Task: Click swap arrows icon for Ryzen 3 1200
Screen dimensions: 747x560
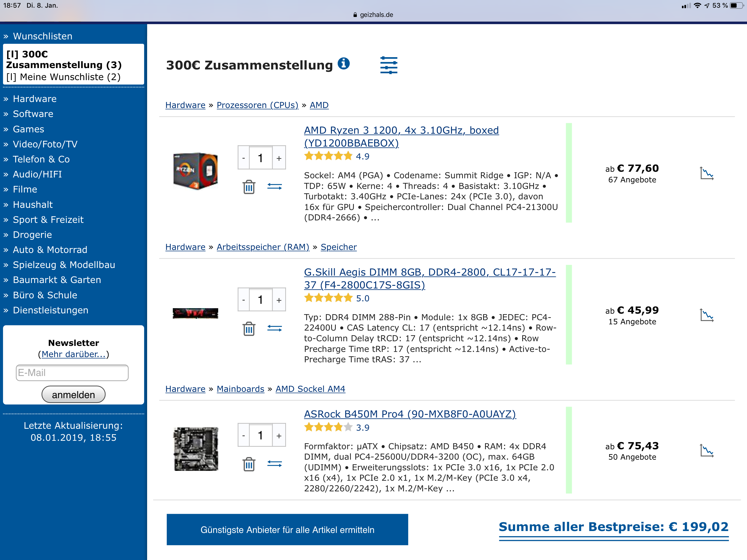Action: (275, 186)
